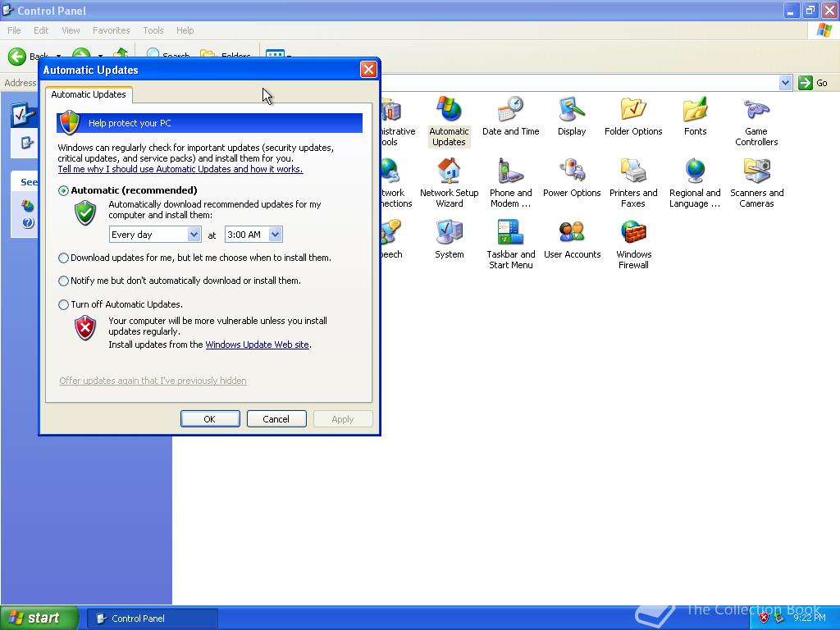
Task: Open the Automatic Updates control panel icon
Action: [449, 121]
